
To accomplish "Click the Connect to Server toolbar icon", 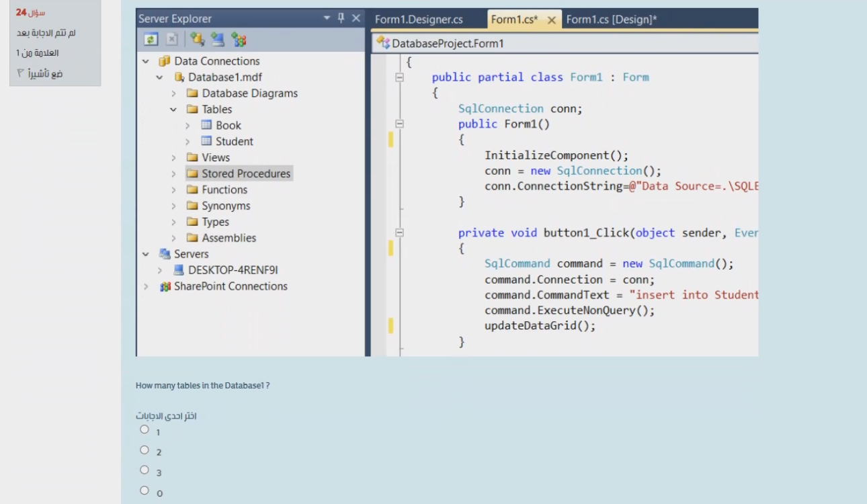I will pos(218,40).
